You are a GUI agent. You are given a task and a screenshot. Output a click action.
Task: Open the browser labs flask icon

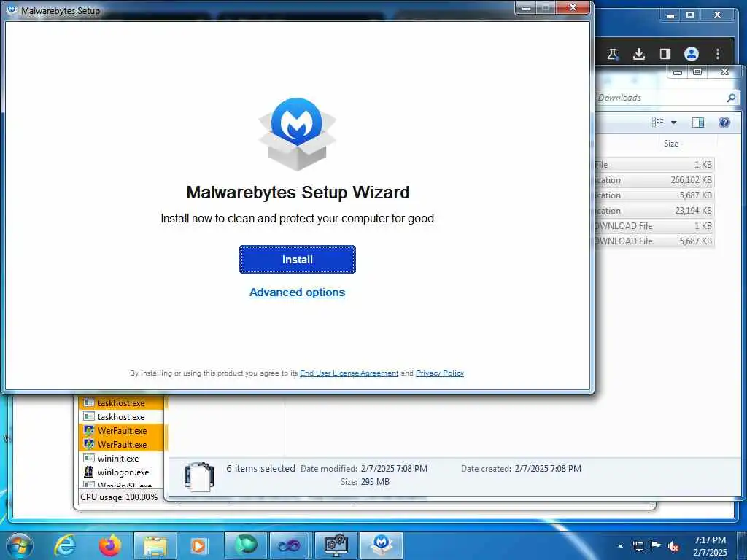tap(613, 54)
